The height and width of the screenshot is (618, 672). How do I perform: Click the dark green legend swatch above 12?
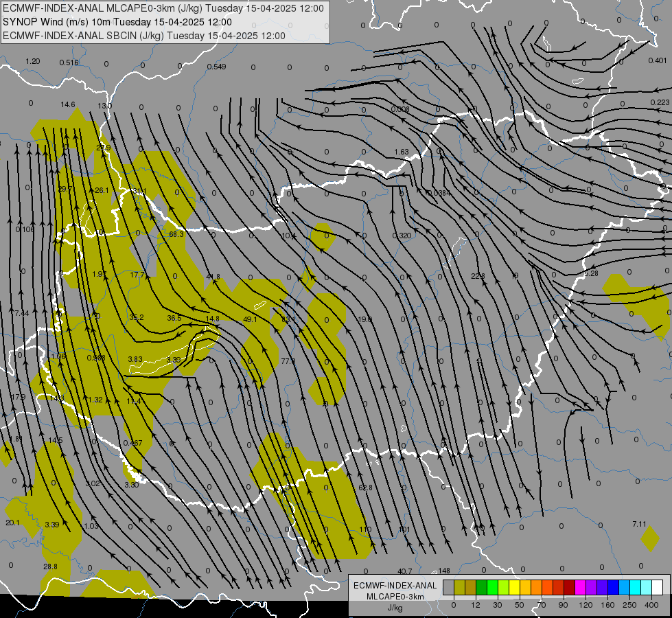pos(482,587)
